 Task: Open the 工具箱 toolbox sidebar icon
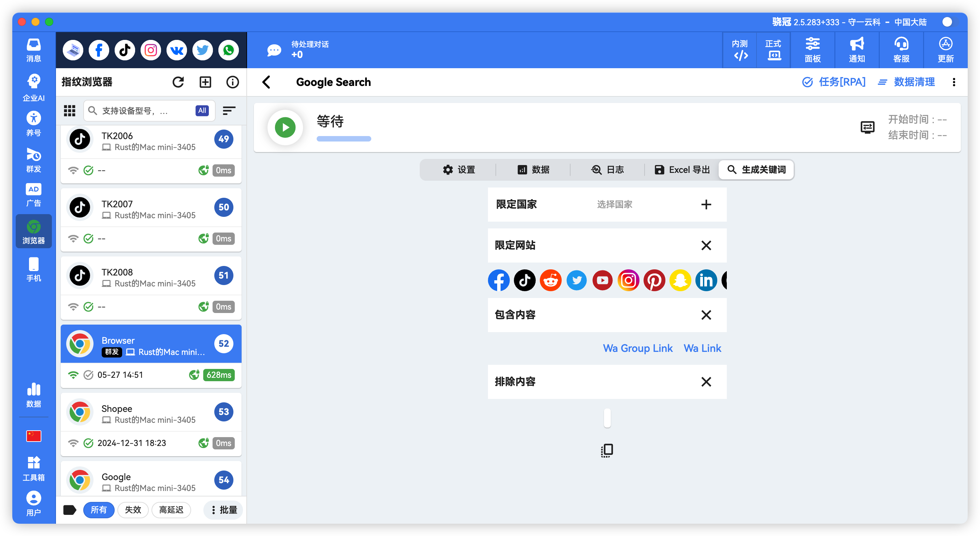pos(33,469)
